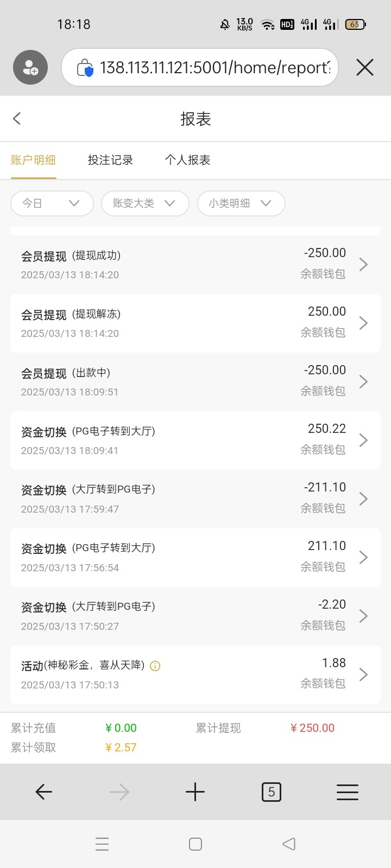Tap the Android home button
The image size is (391, 868).
click(x=195, y=844)
